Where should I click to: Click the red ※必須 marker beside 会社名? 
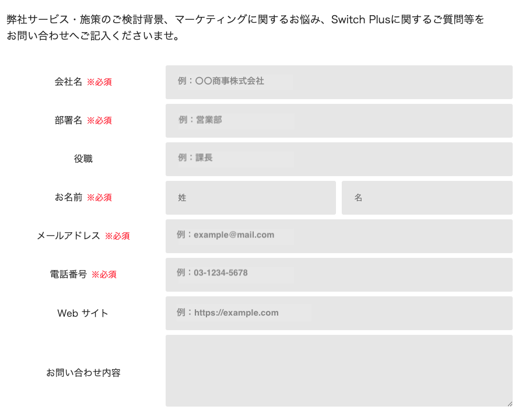click(99, 82)
